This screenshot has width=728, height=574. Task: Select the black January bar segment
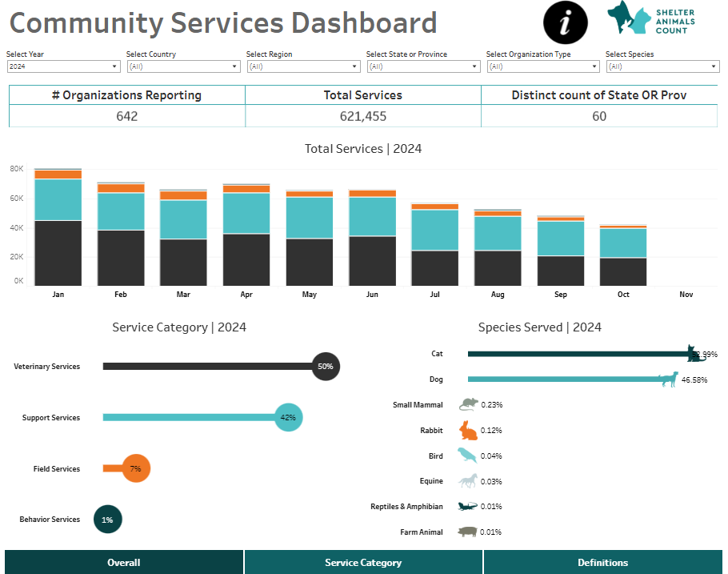[58, 253]
